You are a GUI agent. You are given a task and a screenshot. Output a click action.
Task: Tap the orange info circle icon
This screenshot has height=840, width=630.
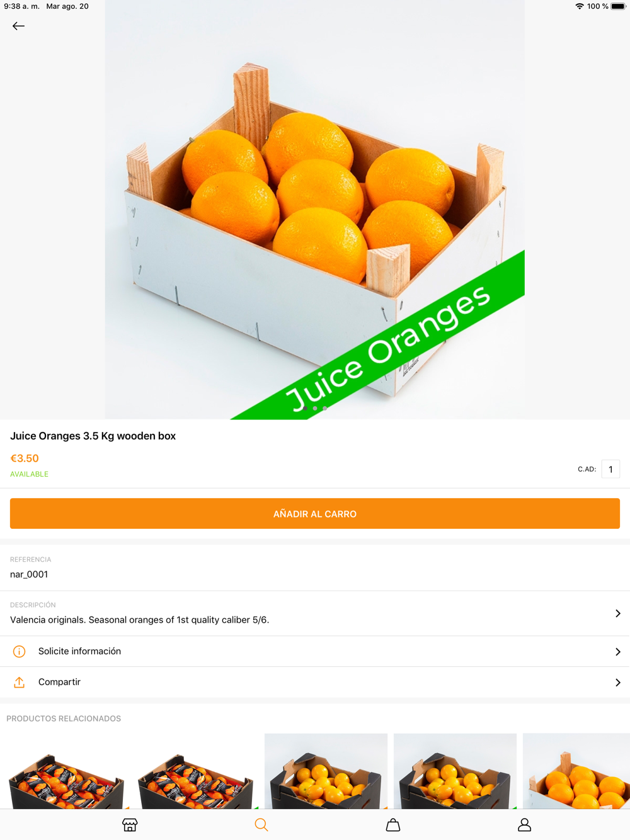pyautogui.click(x=20, y=652)
